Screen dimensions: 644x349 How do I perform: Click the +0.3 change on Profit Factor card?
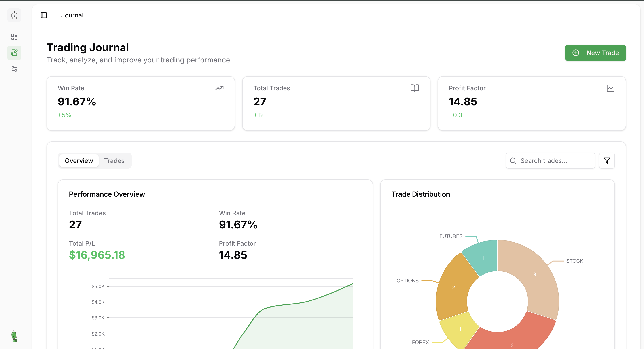tap(455, 115)
